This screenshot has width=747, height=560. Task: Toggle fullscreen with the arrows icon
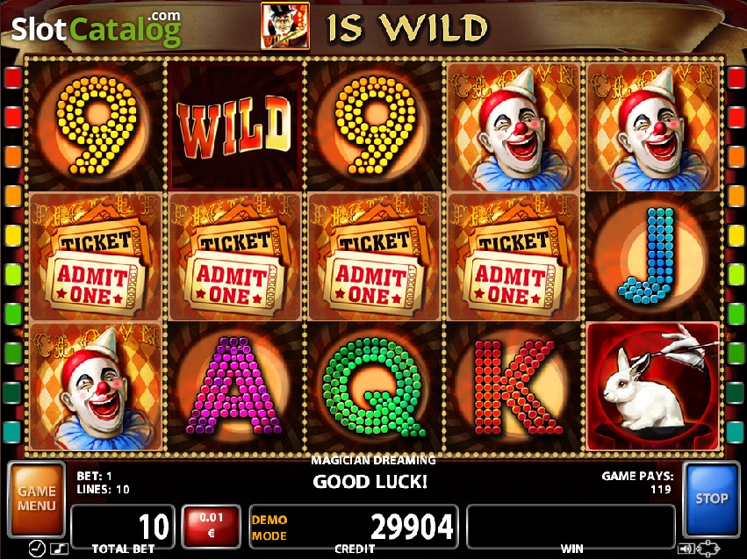pyautogui.click(x=707, y=549)
